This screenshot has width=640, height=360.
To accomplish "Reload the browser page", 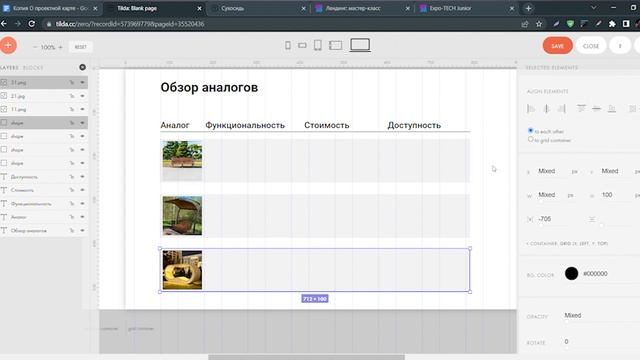I will pyautogui.click(x=31, y=24).
